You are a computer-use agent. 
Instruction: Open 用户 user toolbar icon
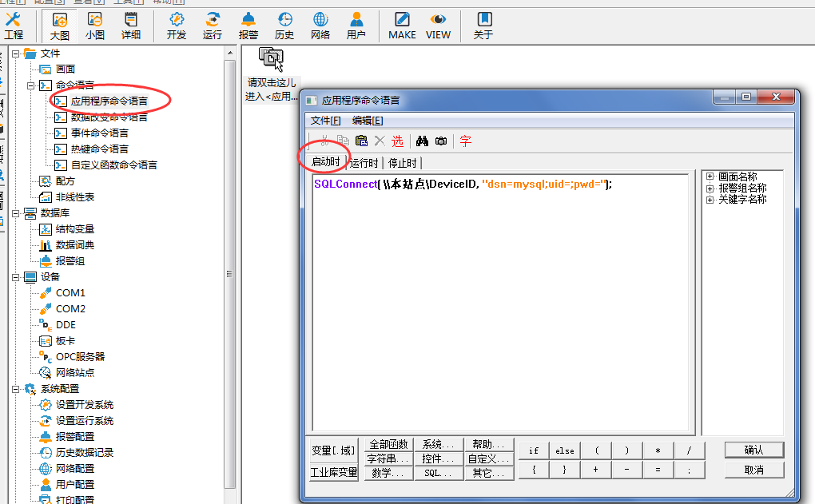tap(356, 26)
